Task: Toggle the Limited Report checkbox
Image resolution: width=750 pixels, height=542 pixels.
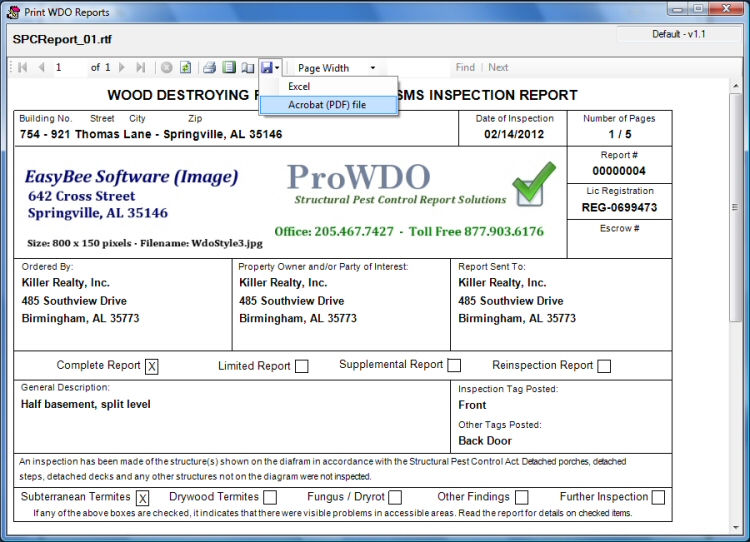Action: [x=302, y=366]
